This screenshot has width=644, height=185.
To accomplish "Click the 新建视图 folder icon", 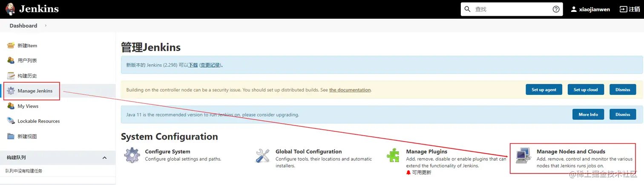I will [x=11, y=136].
